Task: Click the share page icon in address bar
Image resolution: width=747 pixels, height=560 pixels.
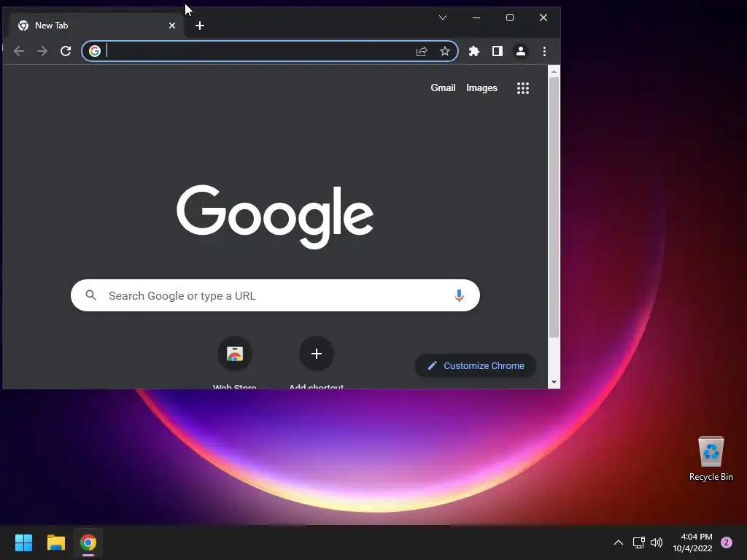Action: (422, 51)
